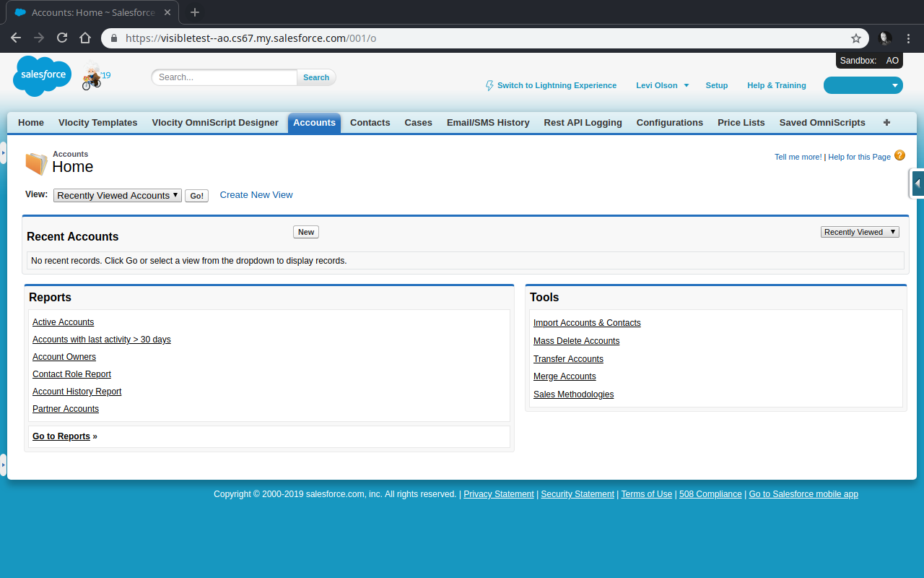Click the Accounts folder icon
The width and height of the screenshot is (924, 578).
[x=36, y=164]
